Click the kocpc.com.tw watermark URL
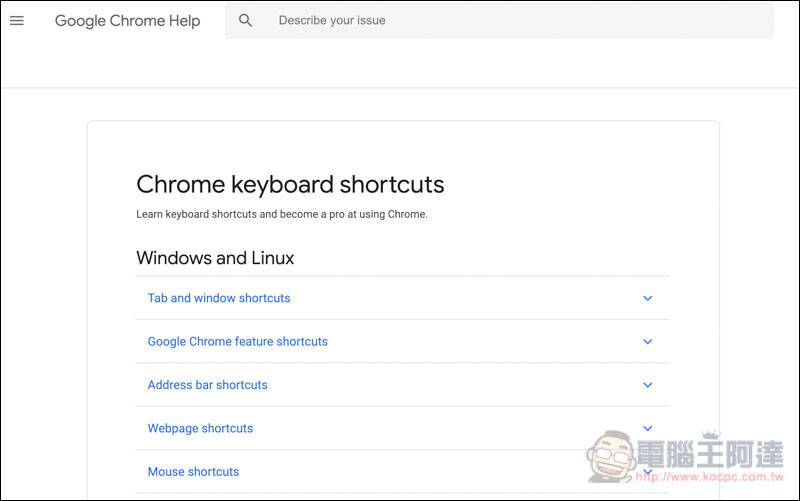The height and width of the screenshot is (501, 800). coord(710,477)
